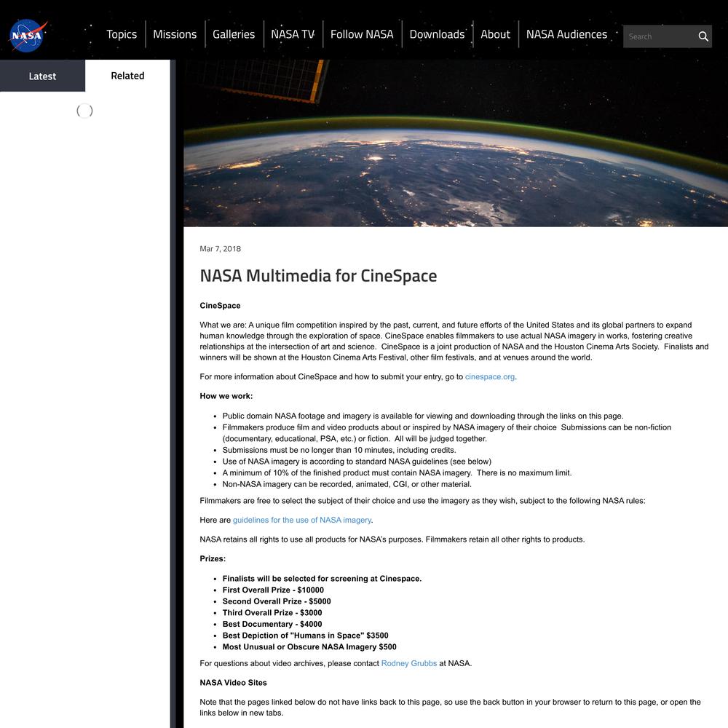Viewport: 728px width, 728px height.
Task: Click the Prizes: heading
Action: tap(213, 558)
